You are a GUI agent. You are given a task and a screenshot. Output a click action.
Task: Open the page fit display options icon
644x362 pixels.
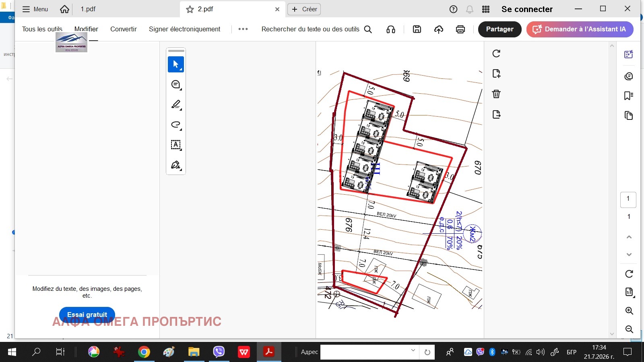(629, 292)
